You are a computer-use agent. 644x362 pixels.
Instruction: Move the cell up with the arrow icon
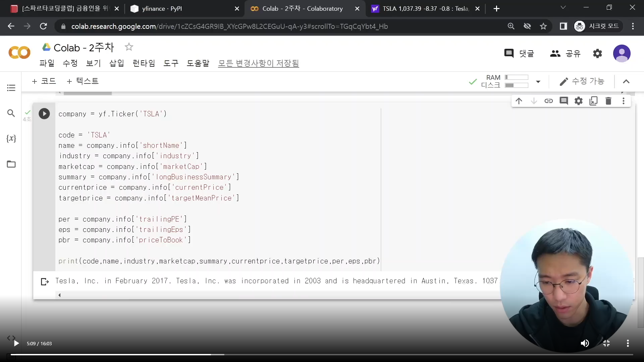519,101
